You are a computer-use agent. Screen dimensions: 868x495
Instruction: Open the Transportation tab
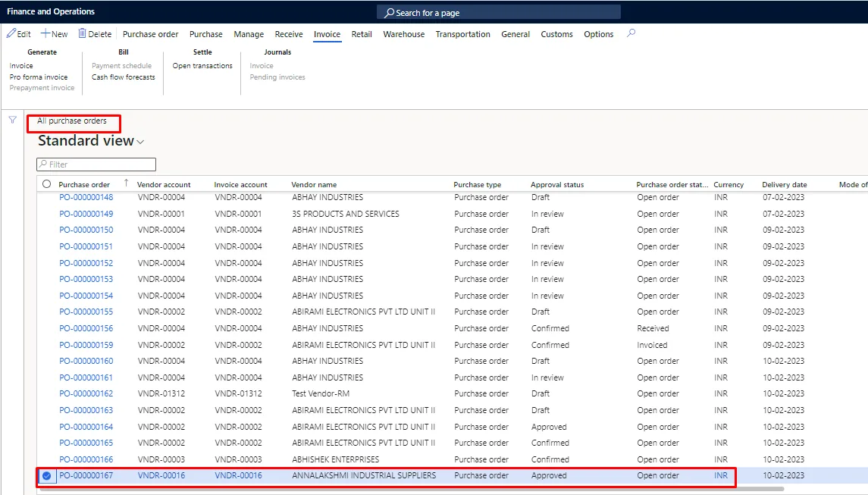point(462,34)
